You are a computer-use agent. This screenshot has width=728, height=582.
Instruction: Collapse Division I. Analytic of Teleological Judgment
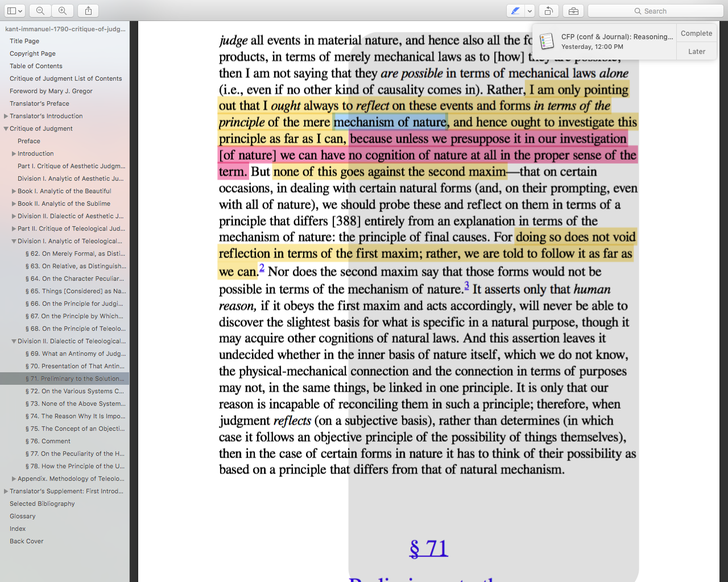point(14,241)
